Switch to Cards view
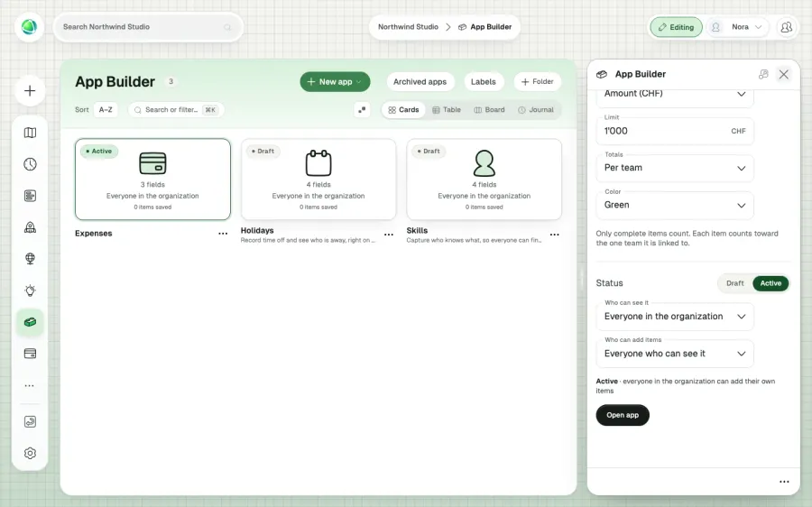Image resolution: width=812 pixels, height=507 pixels. click(x=403, y=110)
